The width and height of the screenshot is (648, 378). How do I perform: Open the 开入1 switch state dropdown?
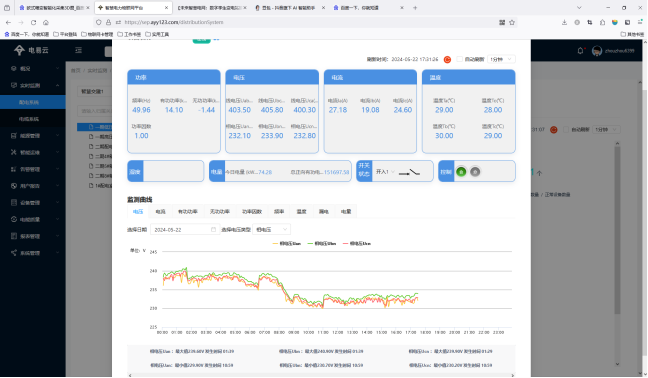coord(385,172)
